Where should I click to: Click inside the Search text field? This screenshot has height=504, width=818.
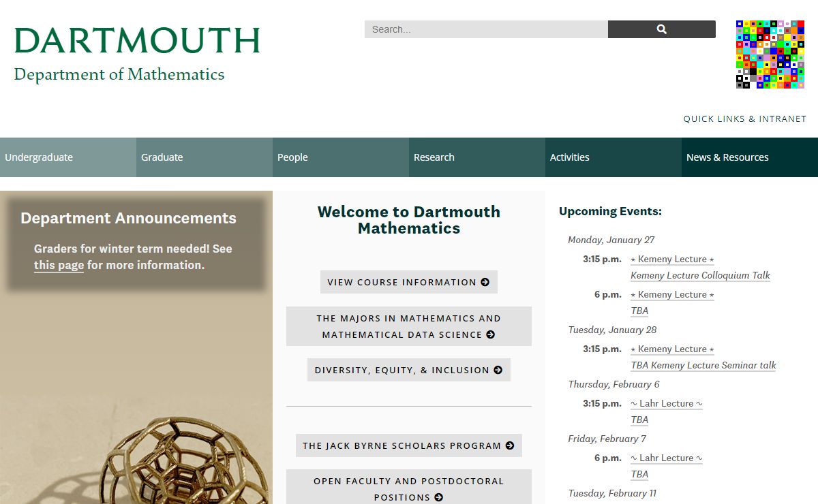coord(486,29)
